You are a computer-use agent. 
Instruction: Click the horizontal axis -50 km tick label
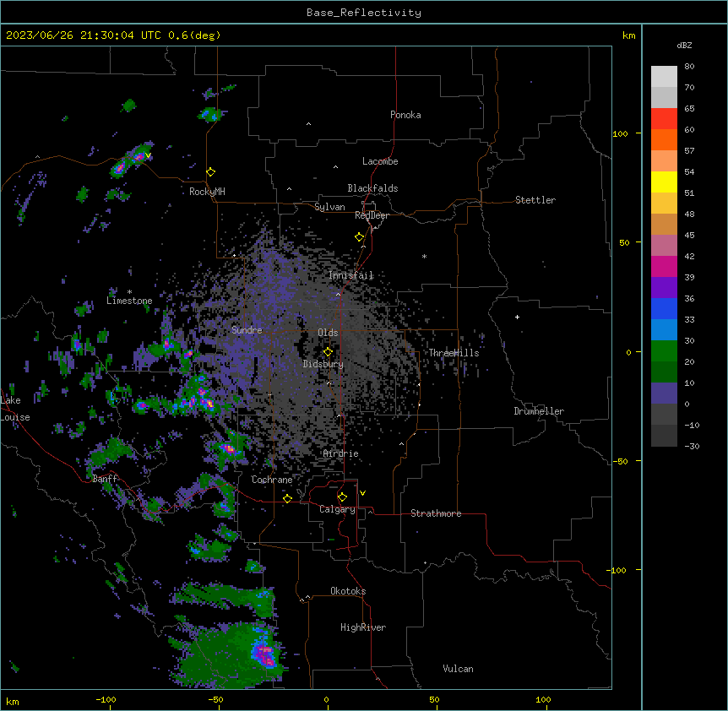click(215, 699)
